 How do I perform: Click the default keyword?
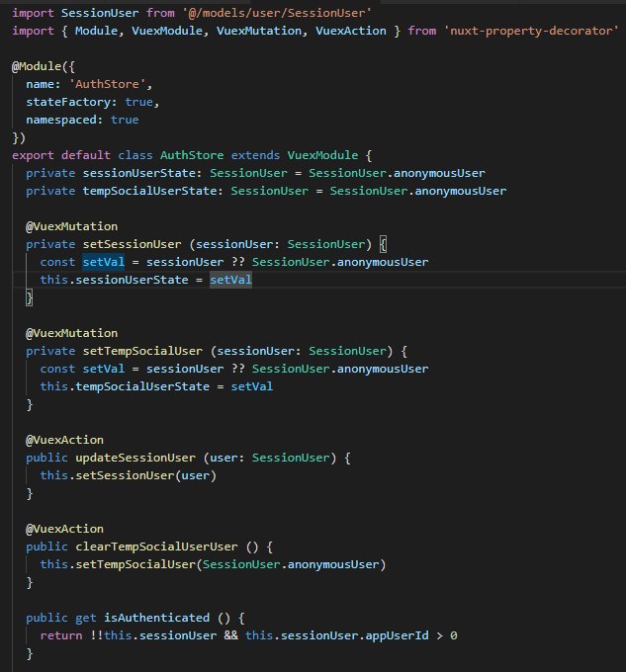click(x=86, y=155)
